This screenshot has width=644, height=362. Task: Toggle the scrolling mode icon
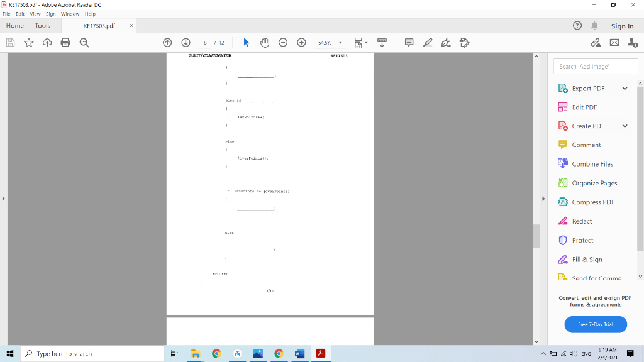[382, 43]
